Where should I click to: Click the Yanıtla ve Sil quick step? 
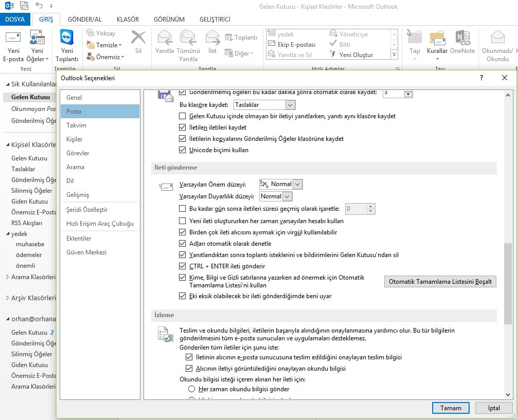[x=290, y=54]
